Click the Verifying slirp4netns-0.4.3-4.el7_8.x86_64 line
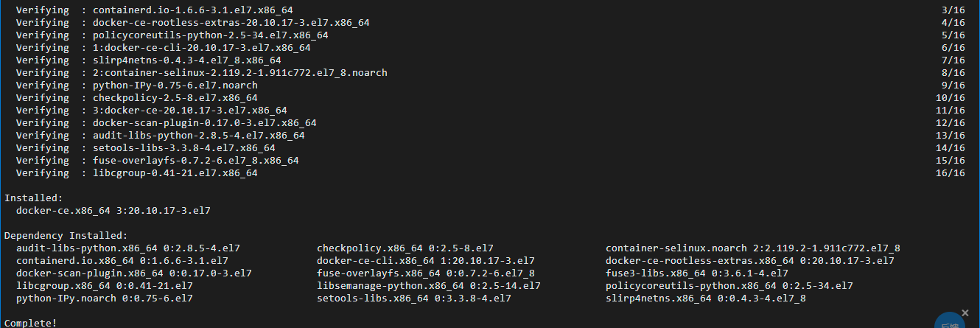980x328 pixels. (149, 60)
